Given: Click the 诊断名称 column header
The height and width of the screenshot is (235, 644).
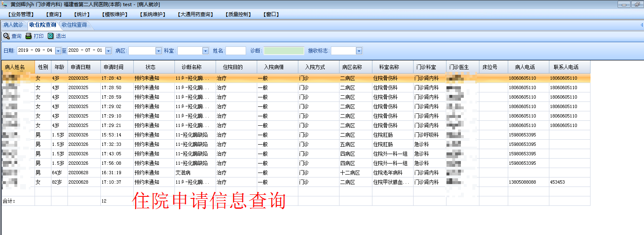Looking at the screenshot, I should (195, 67).
